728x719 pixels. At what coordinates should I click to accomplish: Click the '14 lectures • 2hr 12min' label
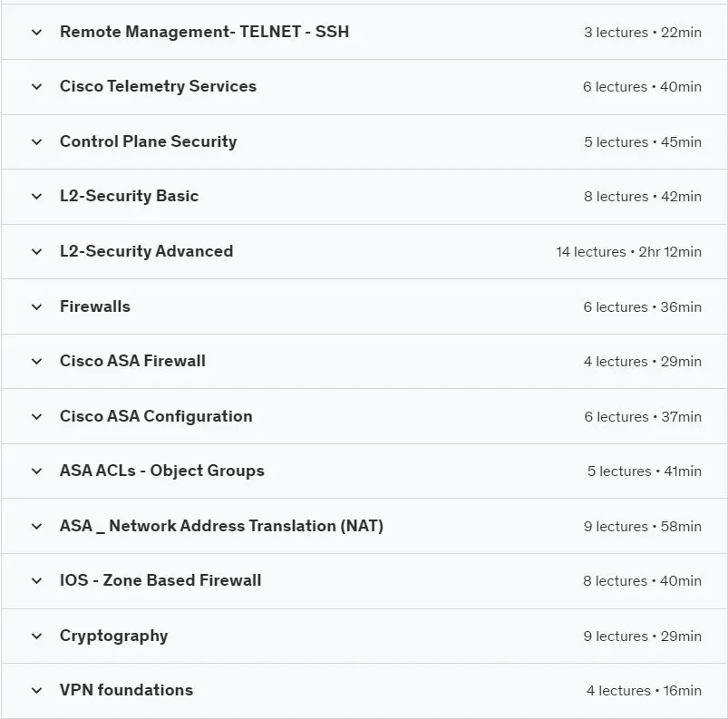click(628, 252)
